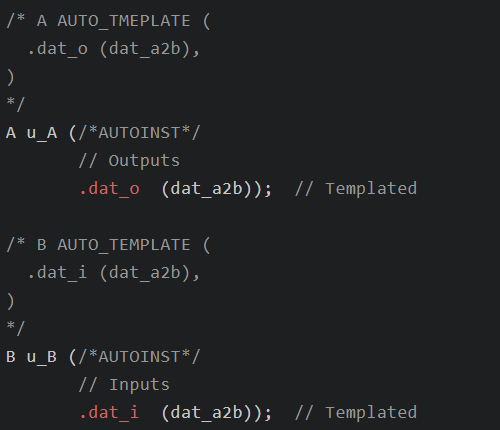Click the '// Inputs' comment line
This screenshot has width=500, height=430.
tap(124, 385)
